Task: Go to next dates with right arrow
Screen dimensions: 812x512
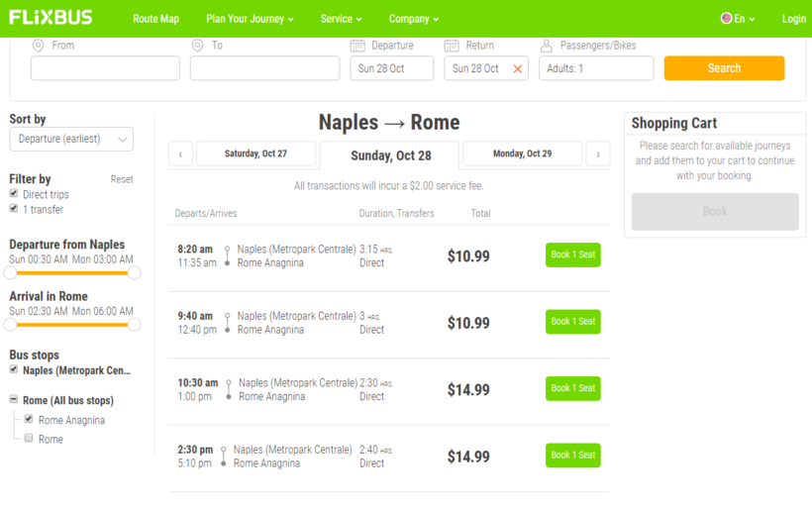Action: click(x=597, y=154)
